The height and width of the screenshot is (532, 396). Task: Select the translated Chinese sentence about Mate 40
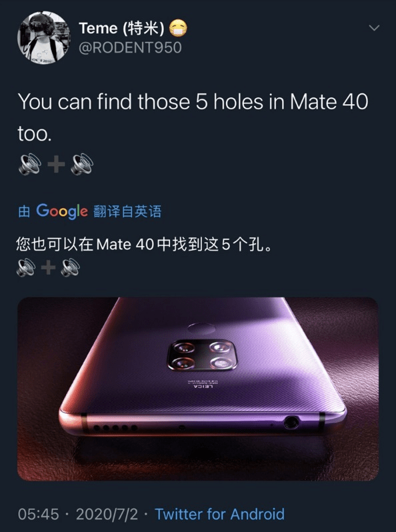[x=144, y=244]
